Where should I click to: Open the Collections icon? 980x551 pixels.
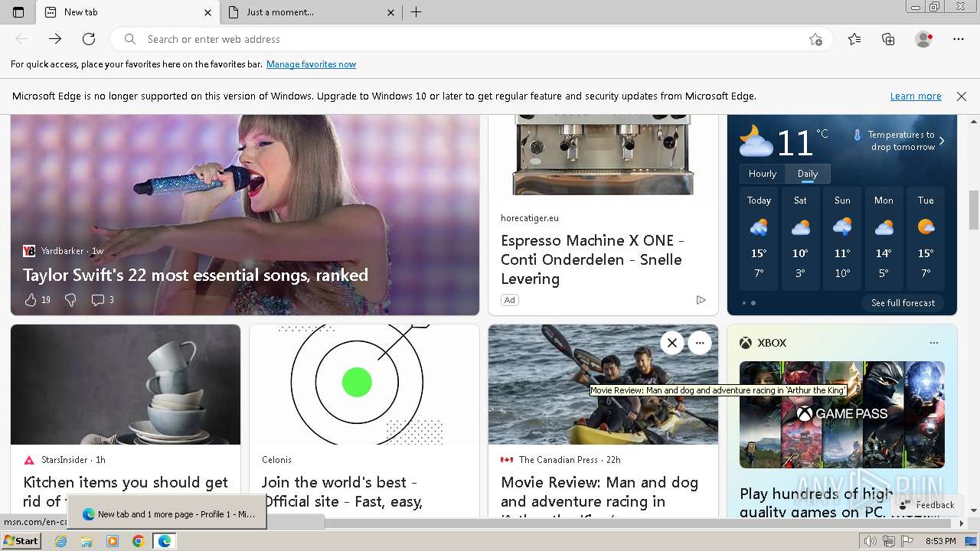888,39
